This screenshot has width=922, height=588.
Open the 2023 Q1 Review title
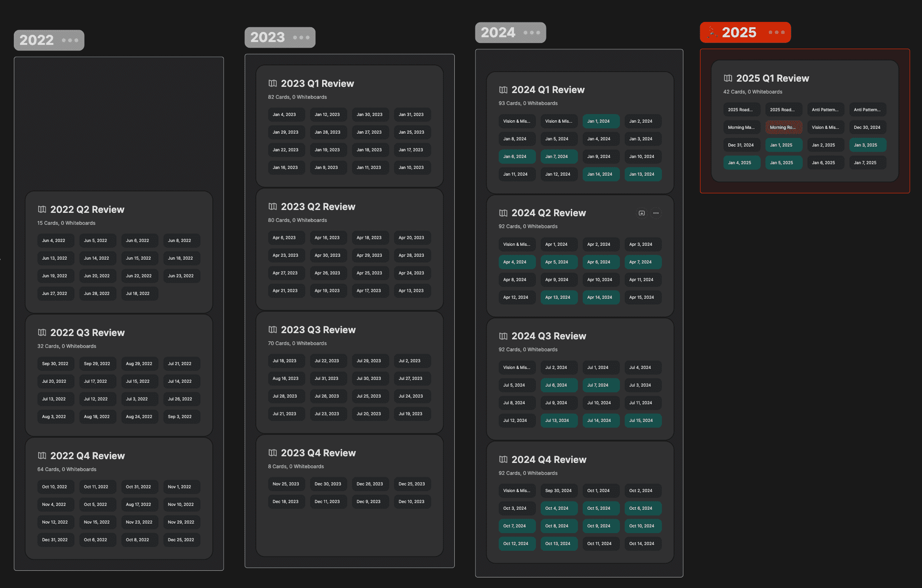(317, 84)
